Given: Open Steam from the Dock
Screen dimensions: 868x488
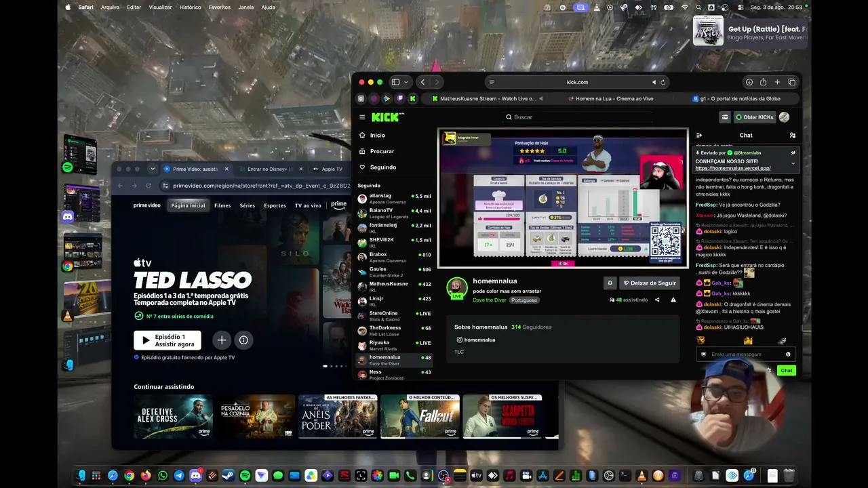Looking at the screenshot, I should point(229,476).
